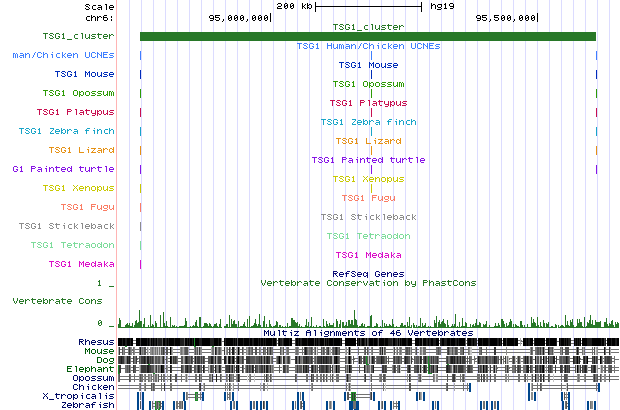The width and height of the screenshot is (620, 410).
Task: Select the Elephant alignment row label
Action: pos(93,369)
